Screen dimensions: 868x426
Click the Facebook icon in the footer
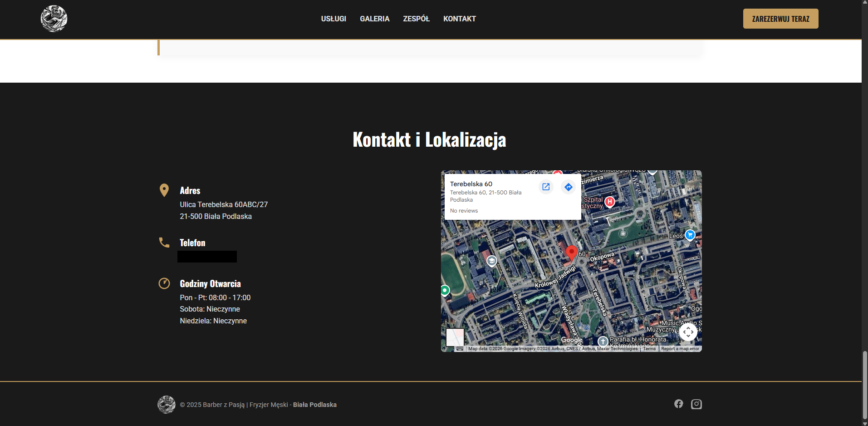click(x=678, y=404)
